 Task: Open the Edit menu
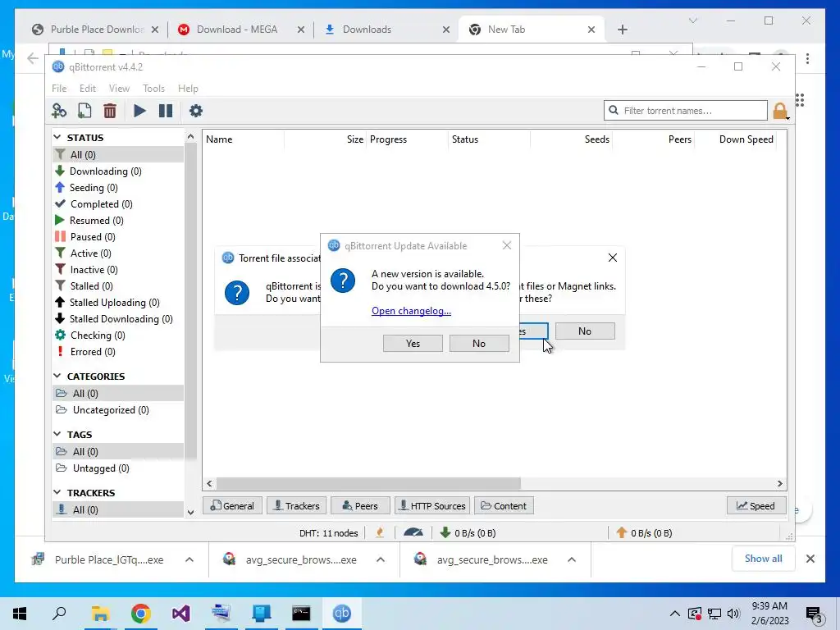click(x=87, y=89)
